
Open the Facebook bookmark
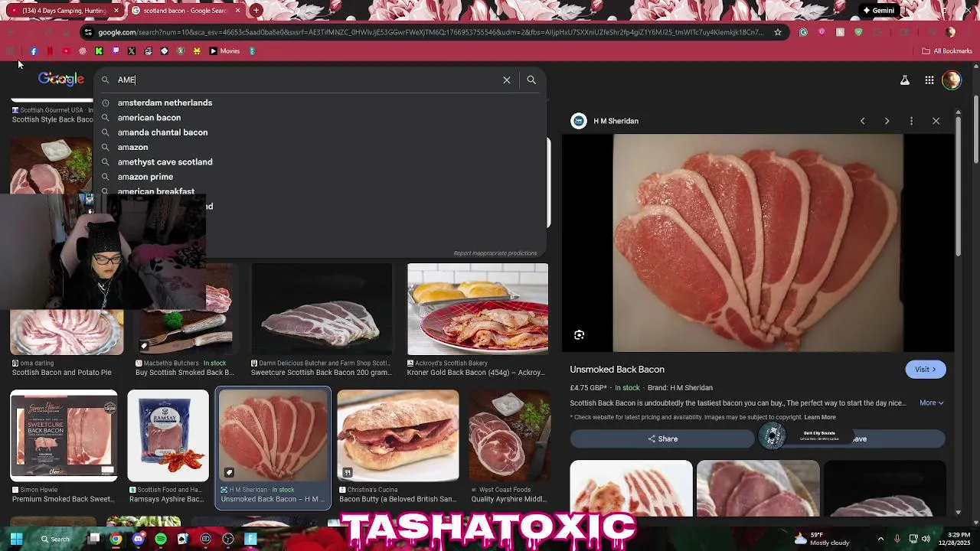tap(34, 51)
